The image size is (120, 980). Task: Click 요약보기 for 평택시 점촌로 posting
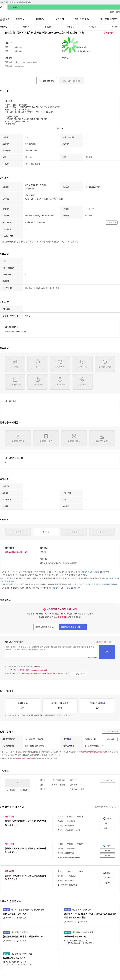click(x=107, y=823)
